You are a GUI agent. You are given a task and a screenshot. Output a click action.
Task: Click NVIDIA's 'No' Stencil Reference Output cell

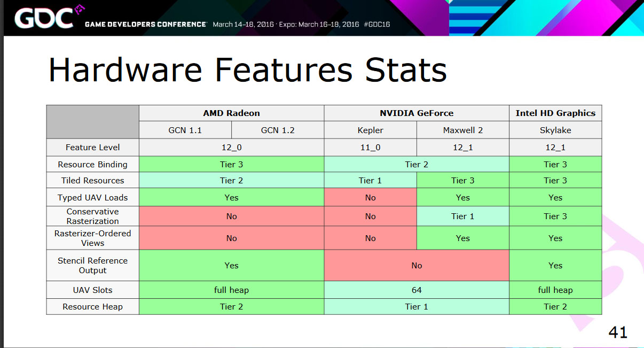point(417,266)
